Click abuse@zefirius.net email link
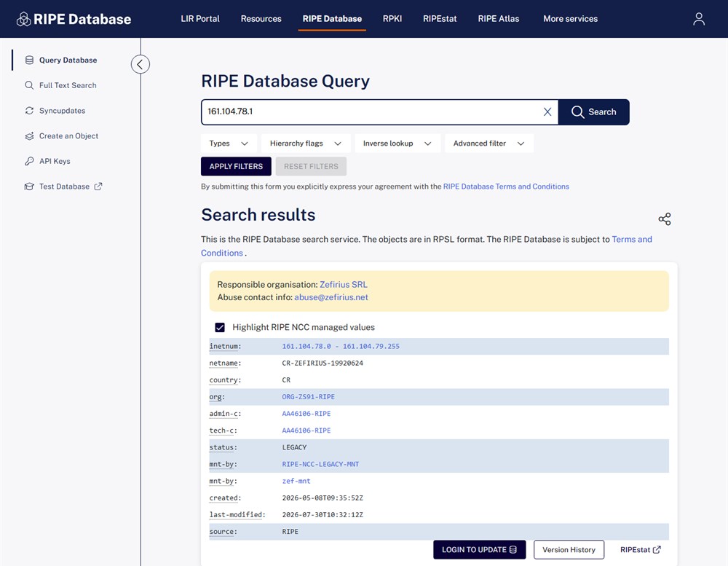728x566 pixels. click(x=331, y=297)
